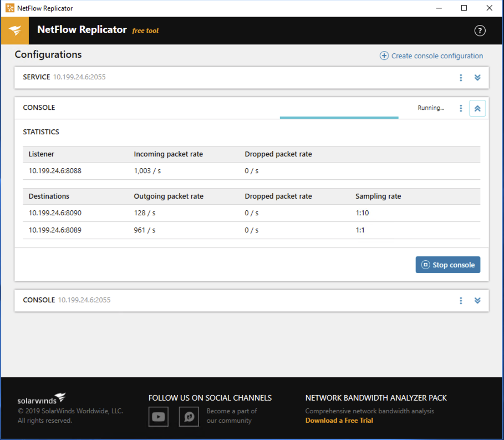The height and width of the screenshot is (440, 504).
Task: Expand the SERVICE 10.199.24.6:2055 panel
Action: coord(477,78)
